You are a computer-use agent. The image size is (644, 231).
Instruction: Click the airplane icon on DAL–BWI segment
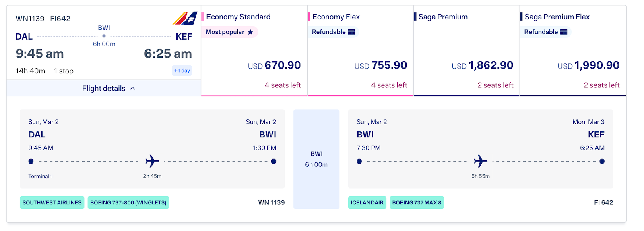tap(152, 161)
